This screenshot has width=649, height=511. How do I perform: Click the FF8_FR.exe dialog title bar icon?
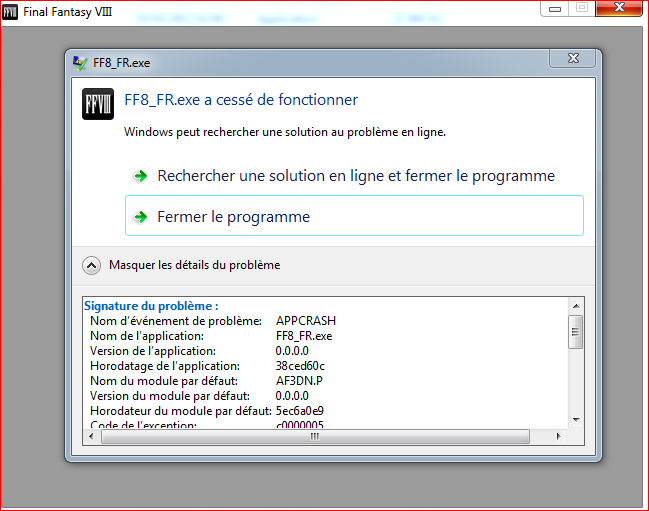click(x=80, y=63)
